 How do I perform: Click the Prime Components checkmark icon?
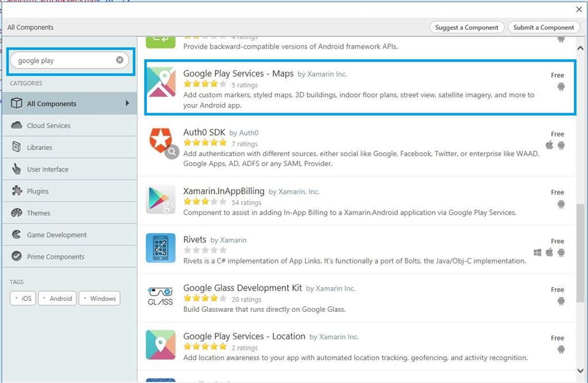pyautogui.click(x=17, y=256)
